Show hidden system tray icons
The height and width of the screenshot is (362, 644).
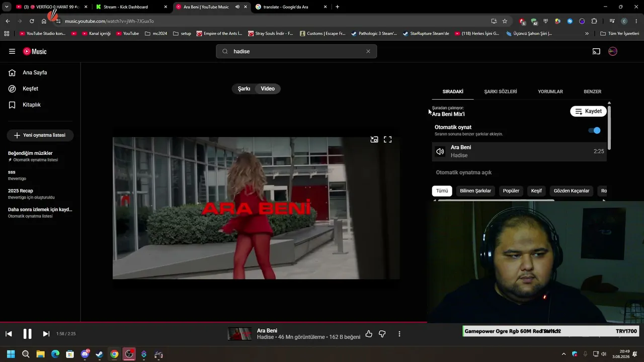tap(563, 354)
